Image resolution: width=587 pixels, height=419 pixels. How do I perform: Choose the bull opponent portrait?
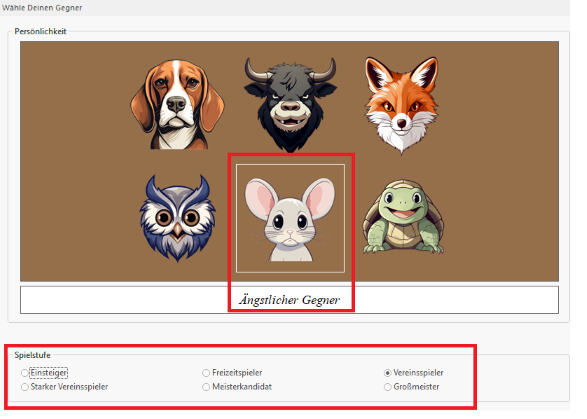point(290,105)
